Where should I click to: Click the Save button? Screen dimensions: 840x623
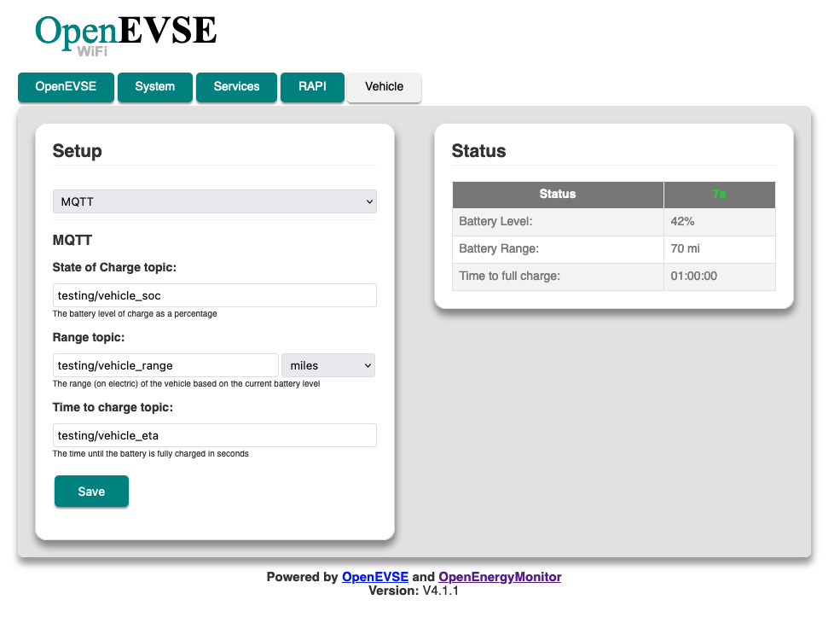coord(91,491)
